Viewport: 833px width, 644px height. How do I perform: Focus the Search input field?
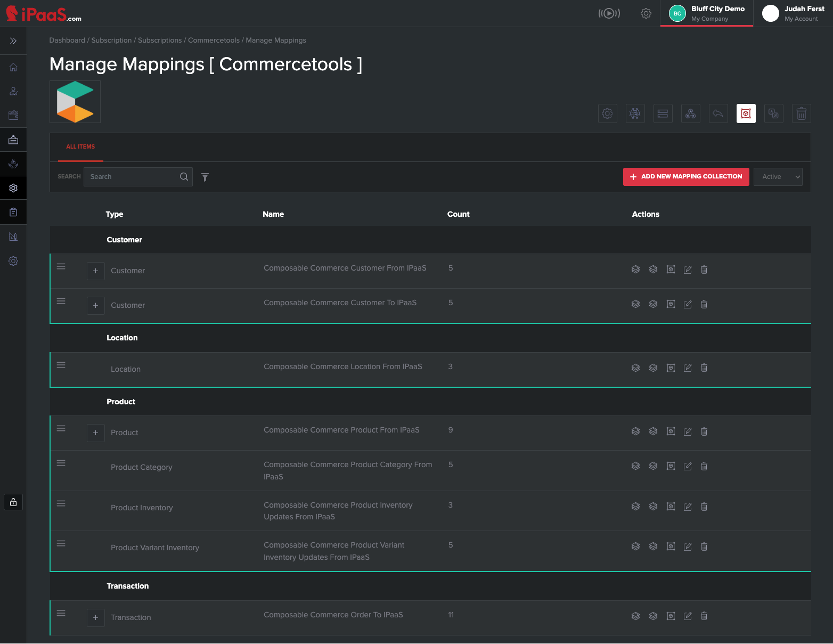coord(138,177)
